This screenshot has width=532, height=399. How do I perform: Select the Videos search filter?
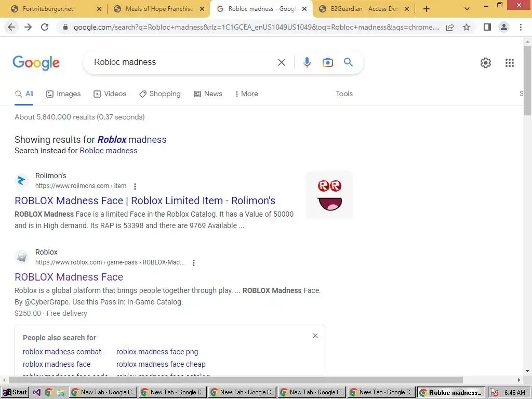point(110,94)
